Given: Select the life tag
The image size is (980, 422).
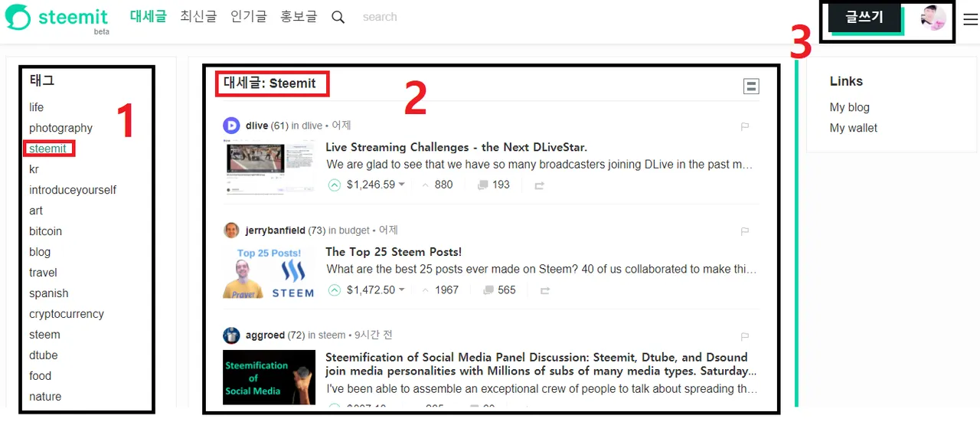Looking at the screenshot, I should pos(37,107).
